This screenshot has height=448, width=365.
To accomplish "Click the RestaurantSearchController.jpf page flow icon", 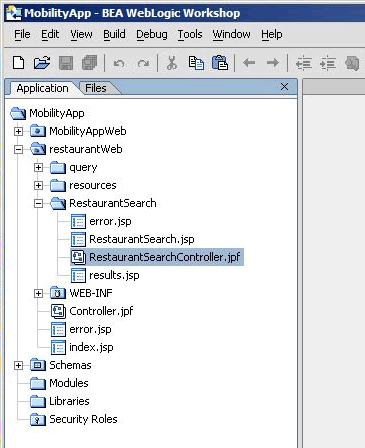I will pyautogui.click(x=78, y=257).
